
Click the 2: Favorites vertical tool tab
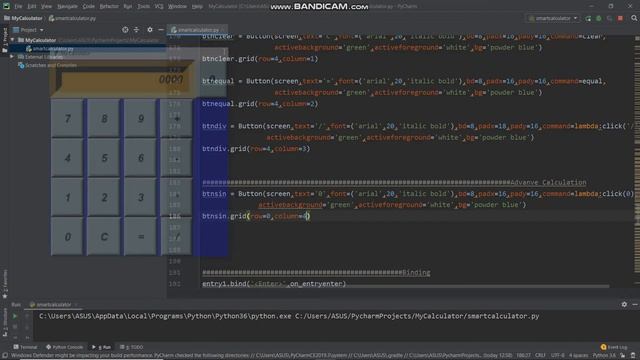(5, 284)
